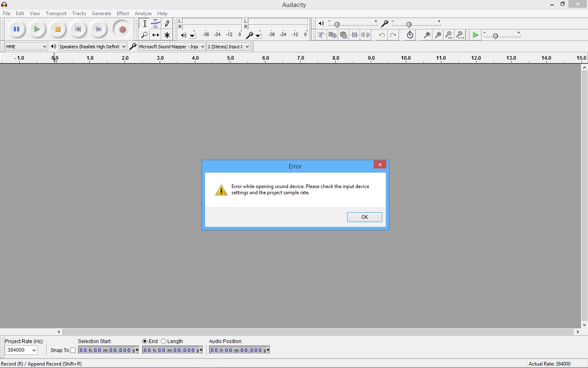Click the Fit Project zoom icon
Image resolution: width=588 pixels, height=368 pixels.
[x=460, y=35]
